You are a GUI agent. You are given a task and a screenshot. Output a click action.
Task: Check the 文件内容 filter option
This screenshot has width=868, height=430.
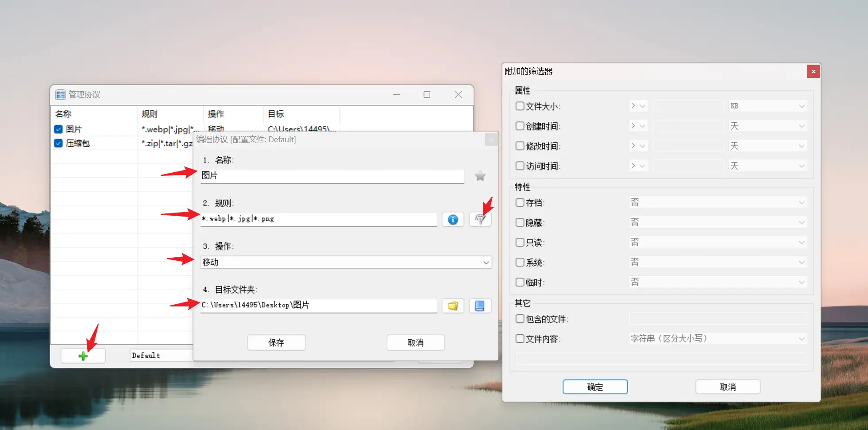pos(520,339)
